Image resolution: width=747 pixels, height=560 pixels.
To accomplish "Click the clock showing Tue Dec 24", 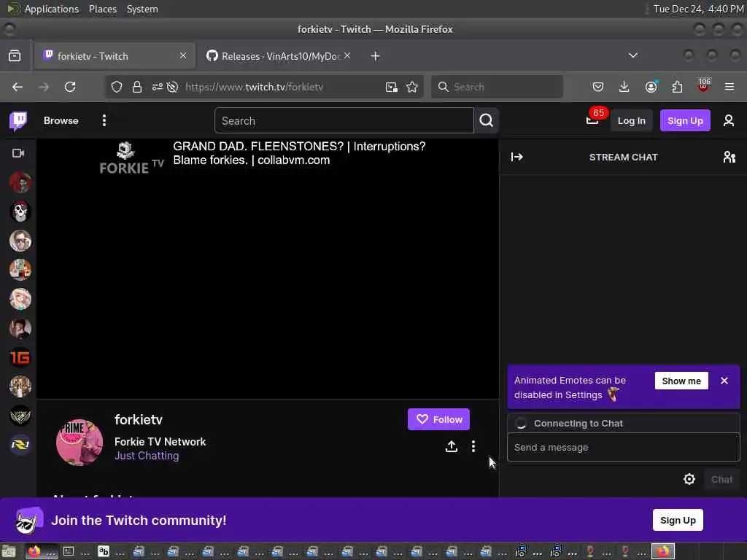I will [698, 9].
